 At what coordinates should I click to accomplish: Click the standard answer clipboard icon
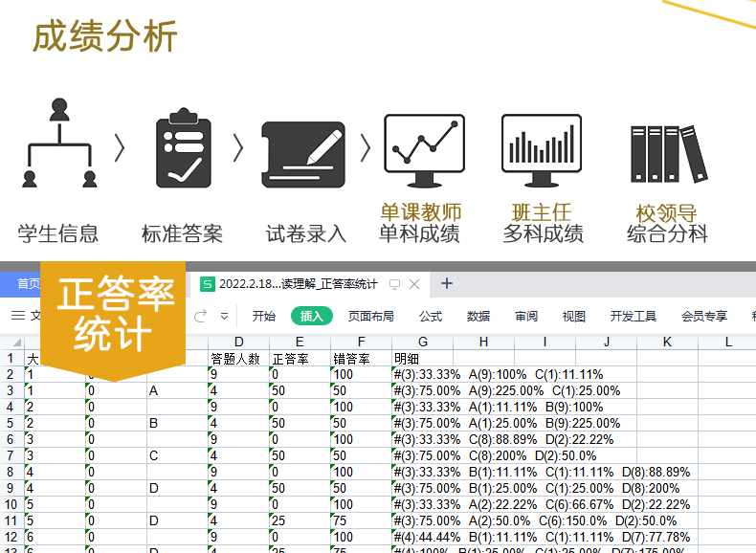(184, 147)
